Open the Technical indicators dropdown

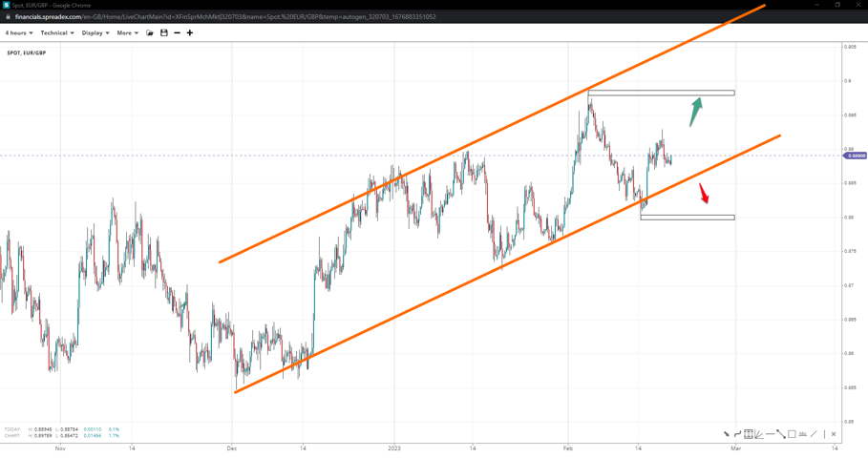pos(57,33)
